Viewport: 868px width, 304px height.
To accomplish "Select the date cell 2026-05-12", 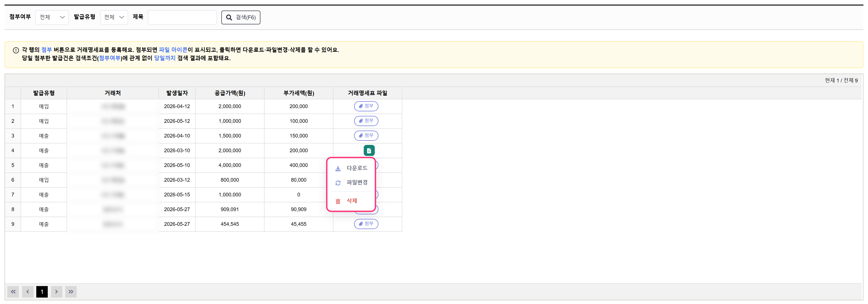I will [177, 121].
